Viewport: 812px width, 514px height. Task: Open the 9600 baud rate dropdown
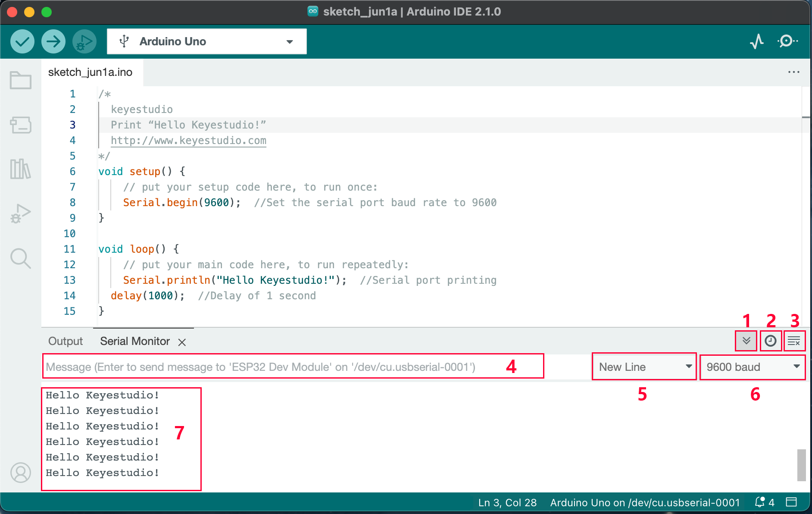click(753, 367)
